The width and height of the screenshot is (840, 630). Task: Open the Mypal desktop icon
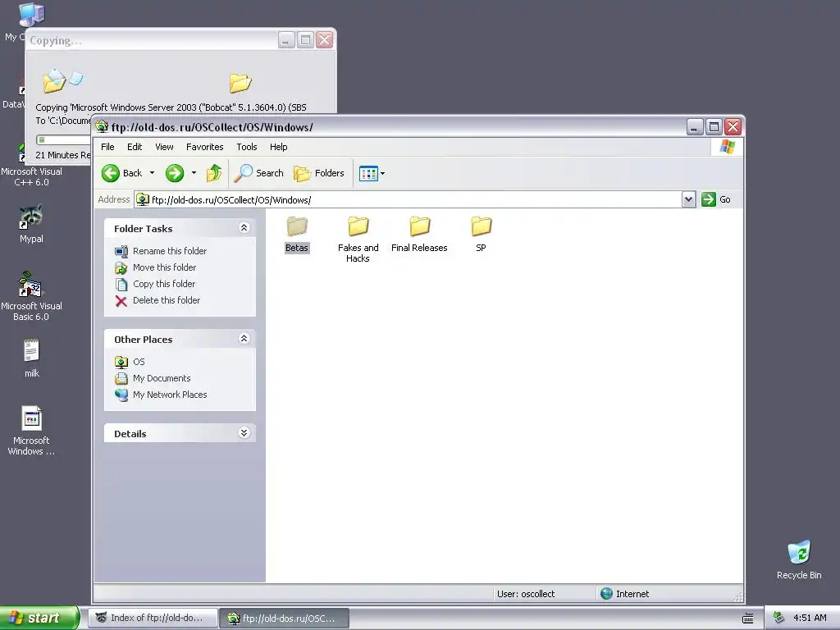click(31, 224)
